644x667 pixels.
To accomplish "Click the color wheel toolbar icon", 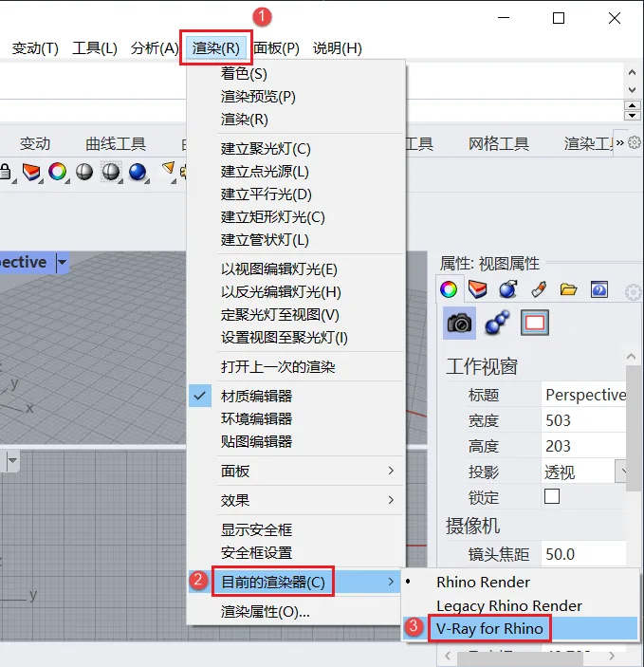I will click(58, 172).
